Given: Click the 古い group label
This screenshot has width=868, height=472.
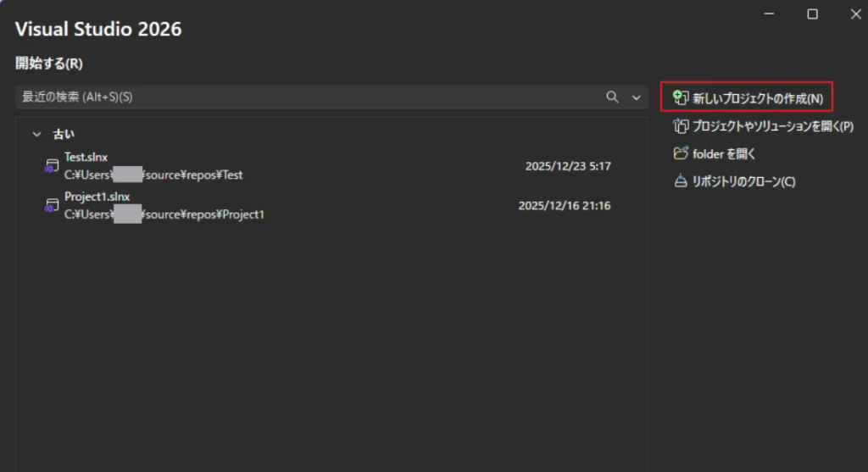Looking at the screenshot, I should (63, 134).
